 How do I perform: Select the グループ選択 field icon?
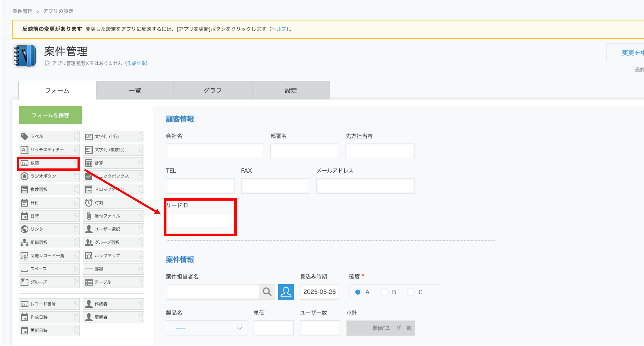[x=89, y=243]
